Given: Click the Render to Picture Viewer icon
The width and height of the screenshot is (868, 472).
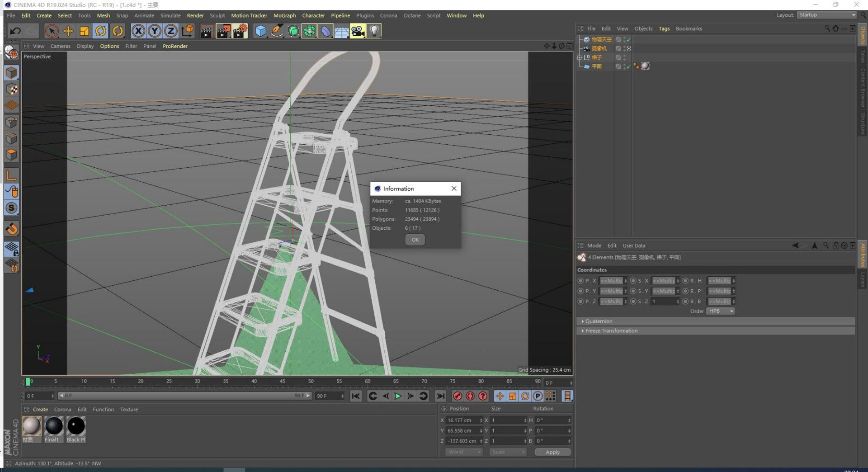Looking at the screenshot, I should pyautogui.click(x=223, y=31).
